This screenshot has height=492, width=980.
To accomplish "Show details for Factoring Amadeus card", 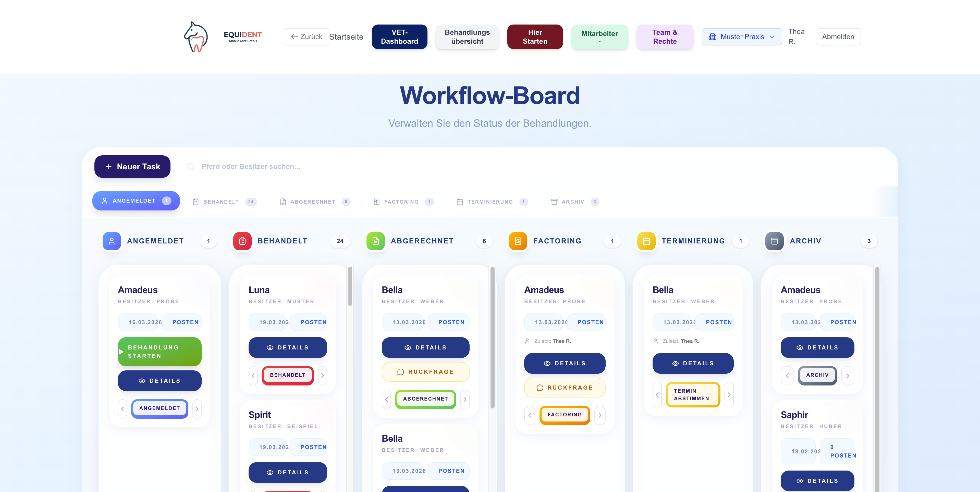I will point(565,363).
